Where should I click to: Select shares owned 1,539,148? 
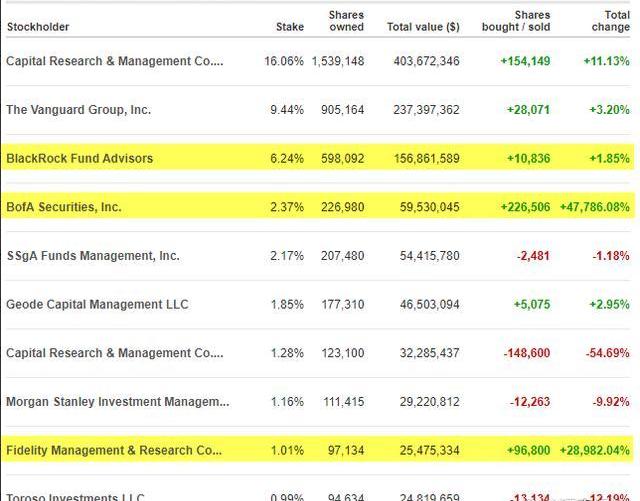click(x=338, y=61)
